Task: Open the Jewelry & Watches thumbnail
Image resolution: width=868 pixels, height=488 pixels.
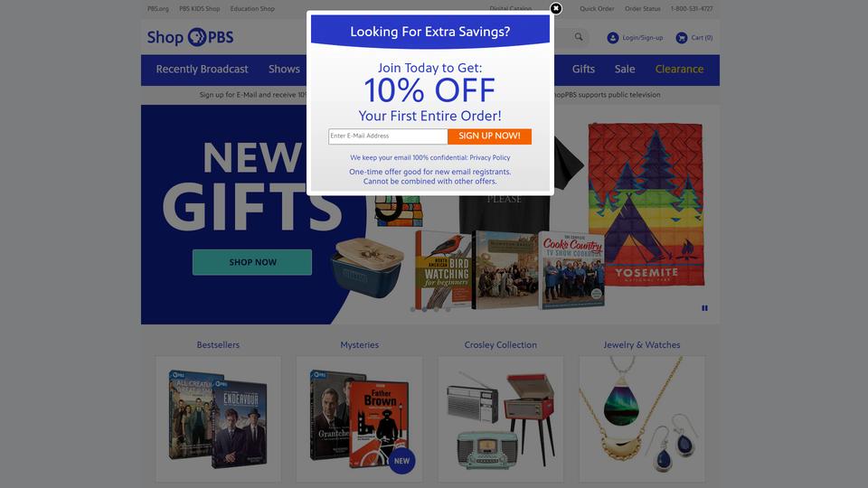Action: [642, 419]
